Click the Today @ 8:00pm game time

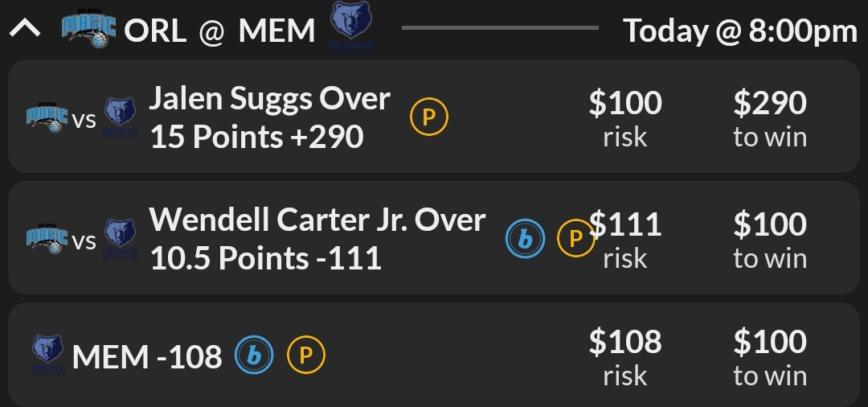(740, 31)
